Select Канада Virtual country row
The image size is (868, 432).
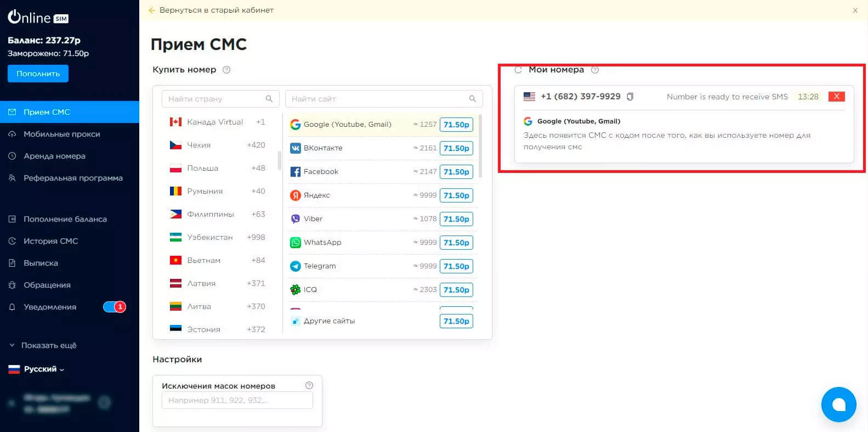tap(218, 122)
